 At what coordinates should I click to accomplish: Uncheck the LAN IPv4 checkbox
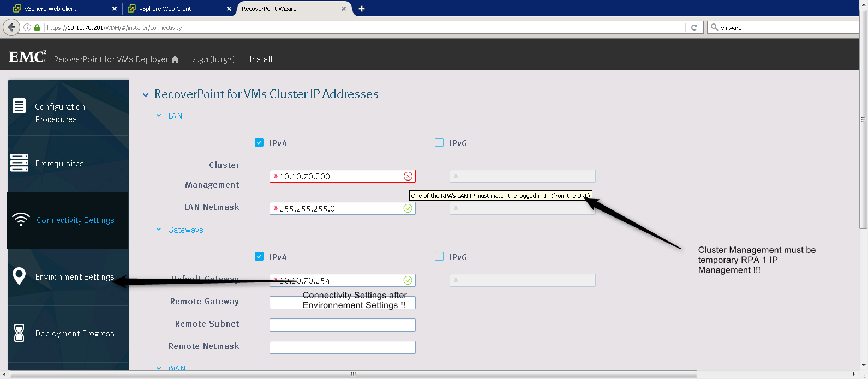click(259, 142)
